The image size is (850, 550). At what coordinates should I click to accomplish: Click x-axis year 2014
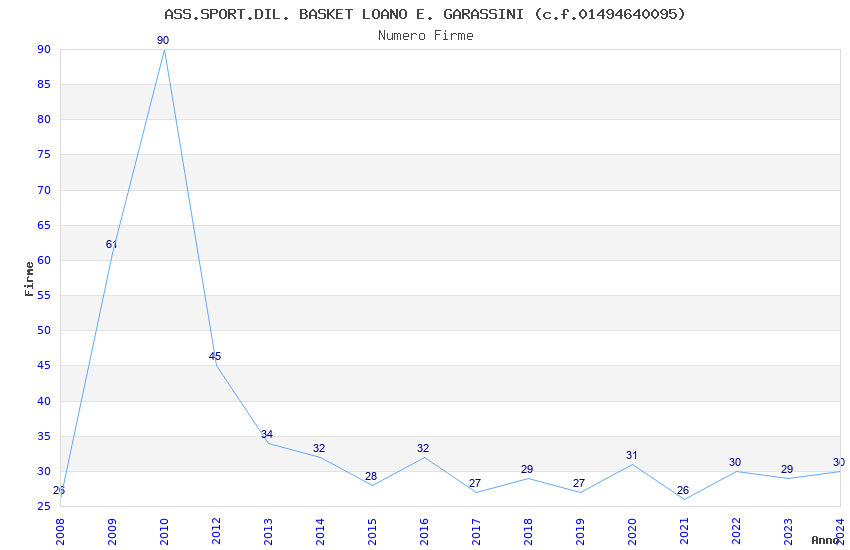pos(320,532)
